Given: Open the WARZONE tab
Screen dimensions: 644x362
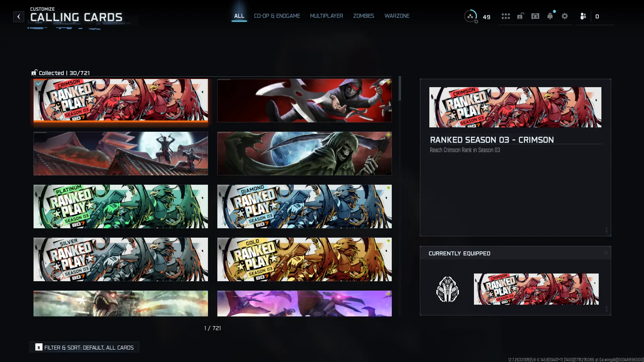Looking at the screenshot, I should [x=396, y=16].
